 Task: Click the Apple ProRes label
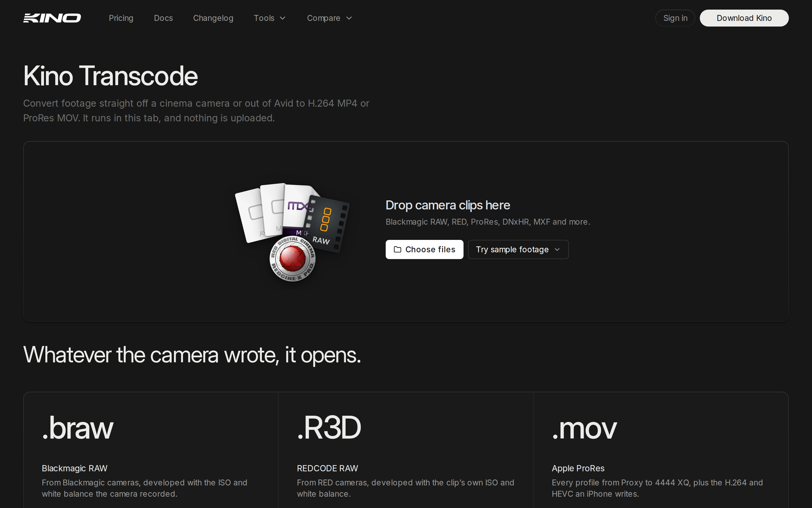[578, 468]
